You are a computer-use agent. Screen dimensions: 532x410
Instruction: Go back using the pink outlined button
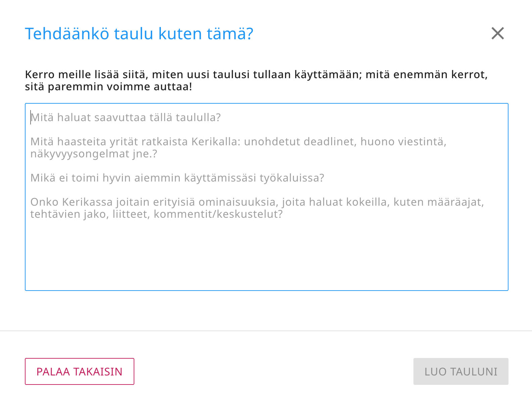pos(80,371)
